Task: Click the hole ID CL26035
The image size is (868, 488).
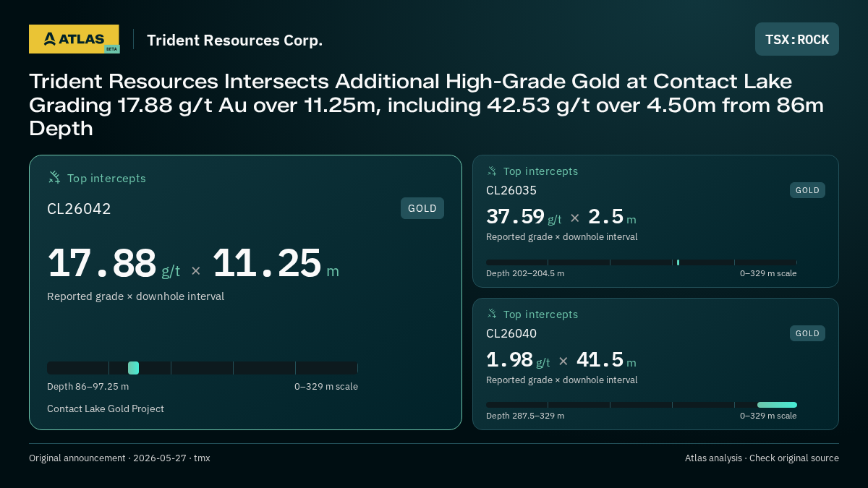Action: (511, 190)
